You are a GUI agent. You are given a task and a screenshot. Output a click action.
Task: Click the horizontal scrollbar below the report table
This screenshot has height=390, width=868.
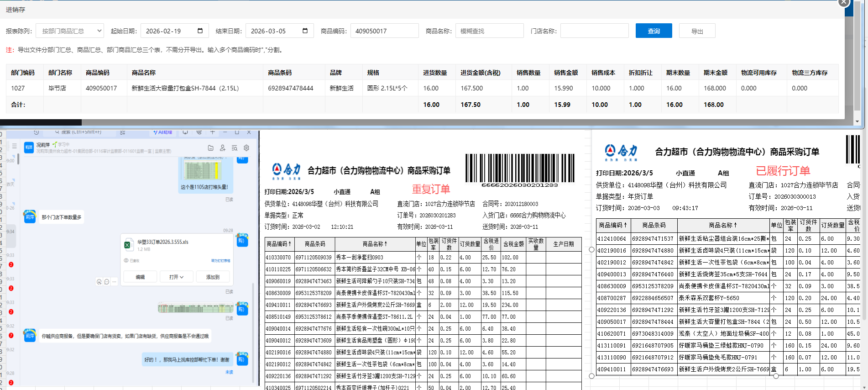click(41, 122)
